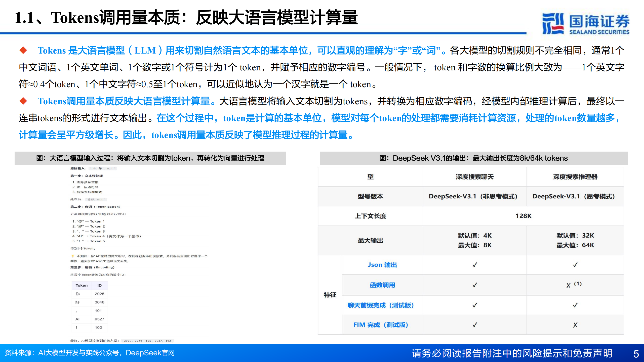Click the X mark in FIM 完成 row
644x362 pixels.
[575, 325]
